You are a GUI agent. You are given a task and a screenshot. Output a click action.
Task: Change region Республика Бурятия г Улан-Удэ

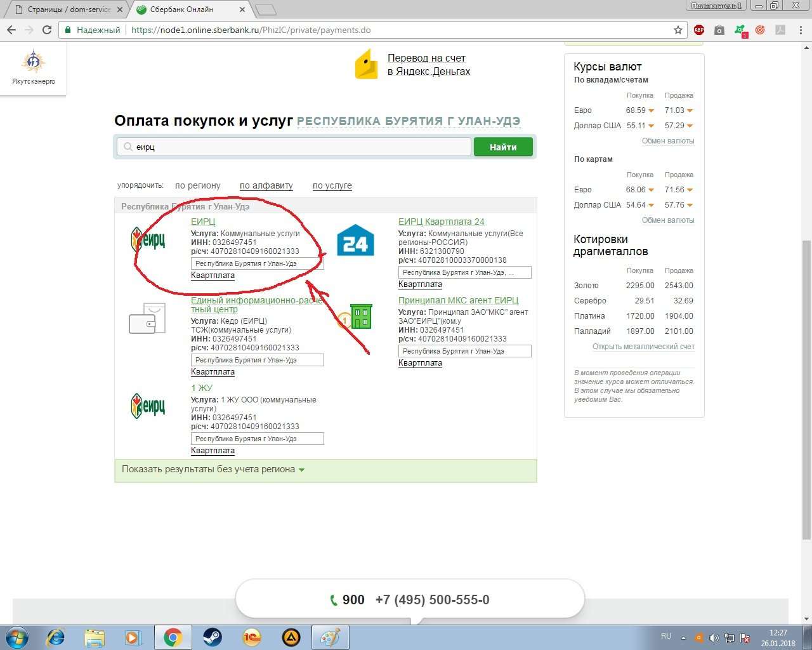tap(409, 121)
